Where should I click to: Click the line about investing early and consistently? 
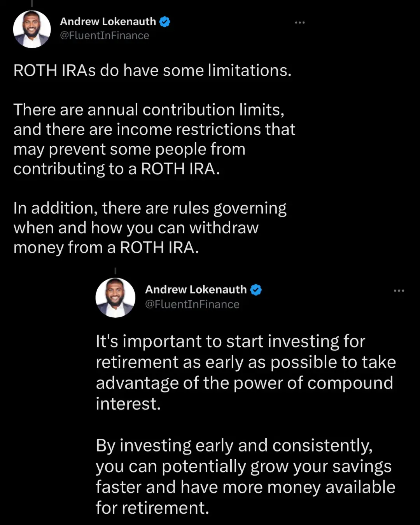[233, 445]
